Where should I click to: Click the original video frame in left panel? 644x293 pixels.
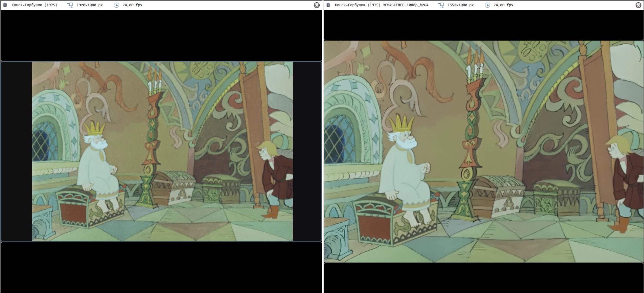click(162, 151)
